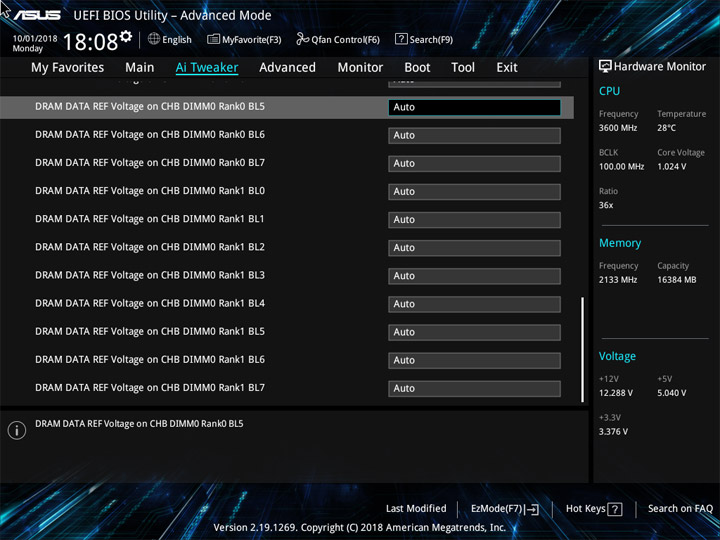Click the EzMode exit arrow icon
This screenshot has height=540, width=720.
531,509
